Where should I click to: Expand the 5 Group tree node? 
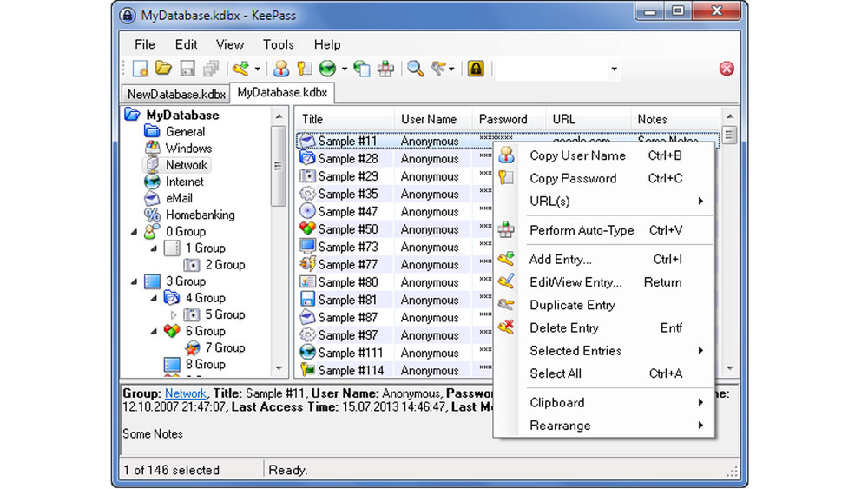coord(174,315)
